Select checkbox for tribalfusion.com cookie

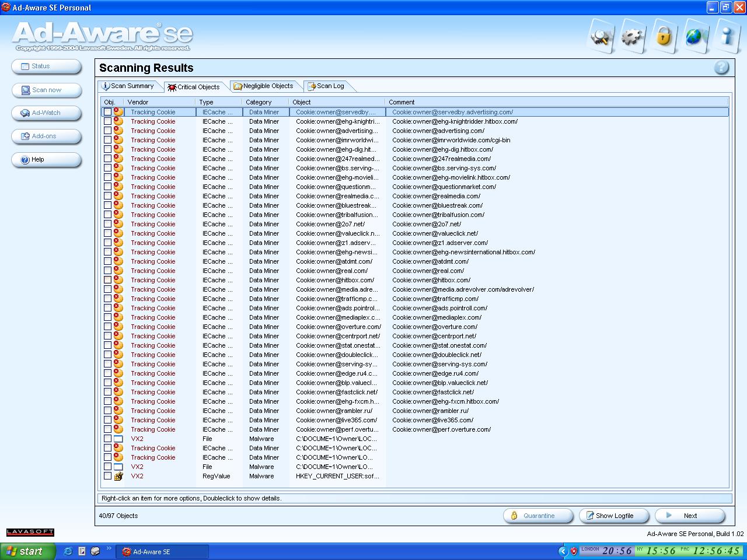click(107, 215)
